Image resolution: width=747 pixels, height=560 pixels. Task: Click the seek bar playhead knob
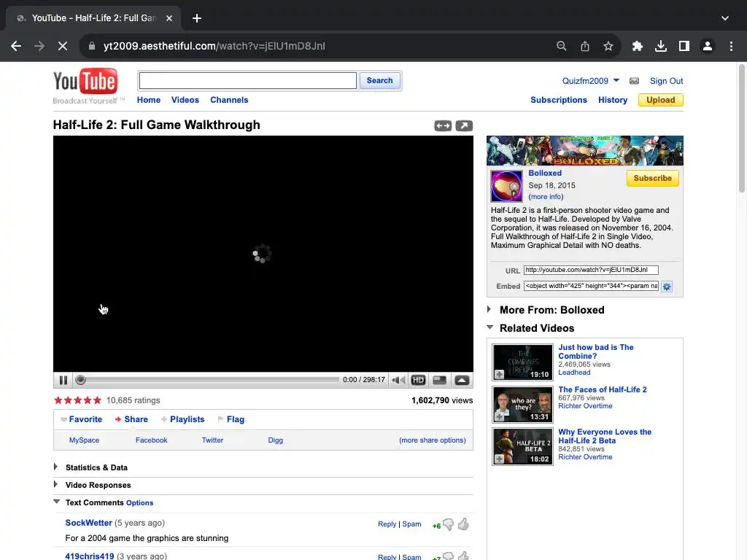pos(80,380)
